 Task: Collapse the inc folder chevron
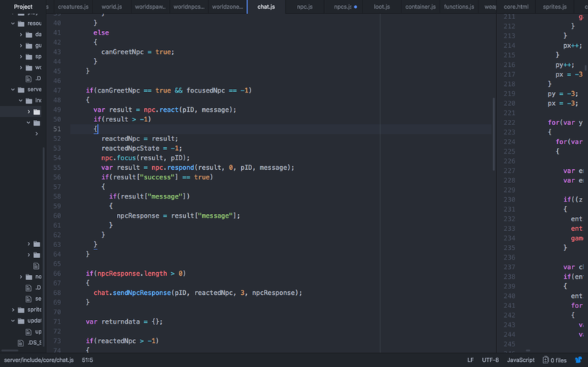pos(21,101)
